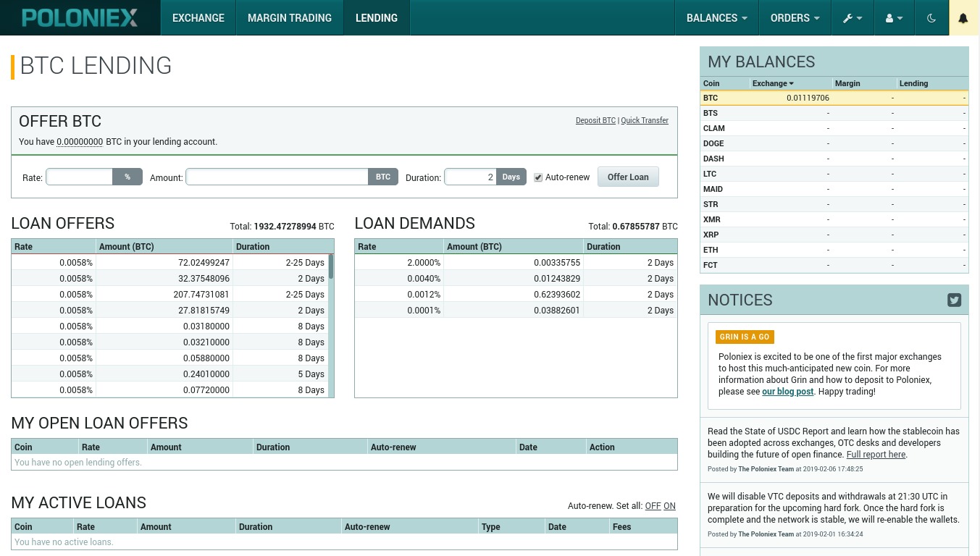Open the Grin blog post link

pos(787,391)
